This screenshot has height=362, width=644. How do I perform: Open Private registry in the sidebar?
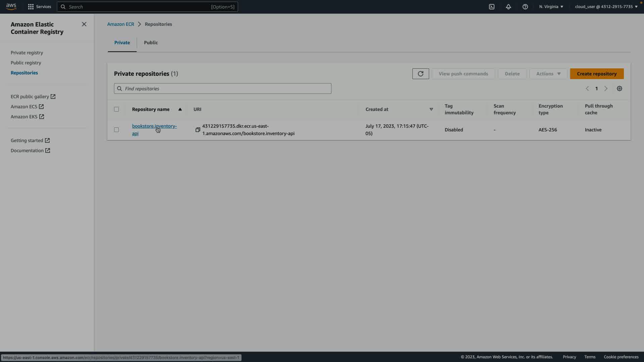pos(27,53)
